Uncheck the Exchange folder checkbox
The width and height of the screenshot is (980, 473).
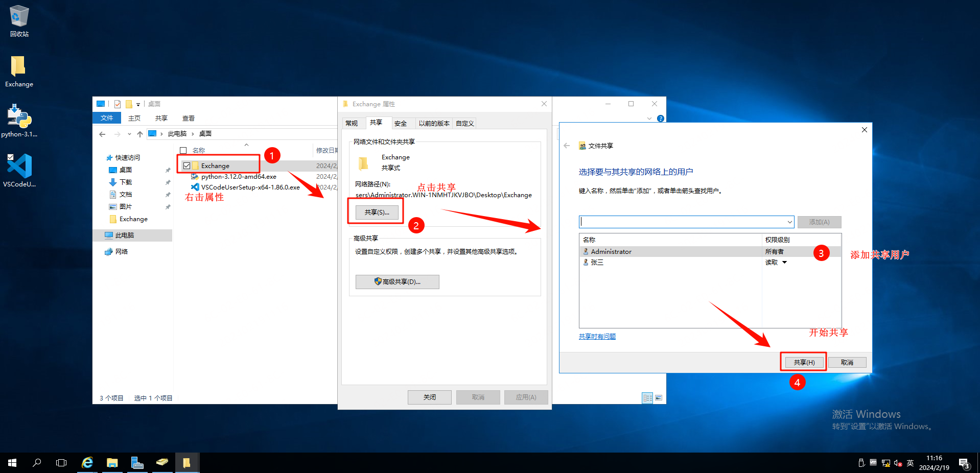click(x=187, y=166)
